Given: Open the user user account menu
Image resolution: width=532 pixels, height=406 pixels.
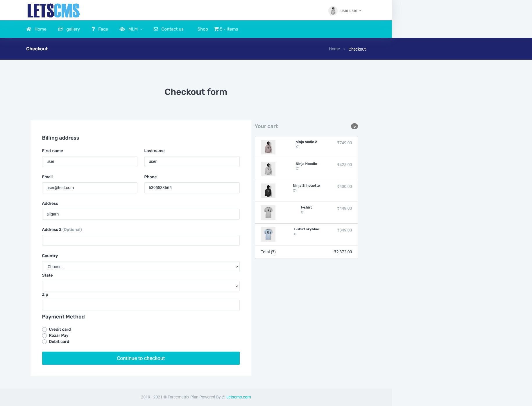Looking at the screenshot, I should point(351,10).
